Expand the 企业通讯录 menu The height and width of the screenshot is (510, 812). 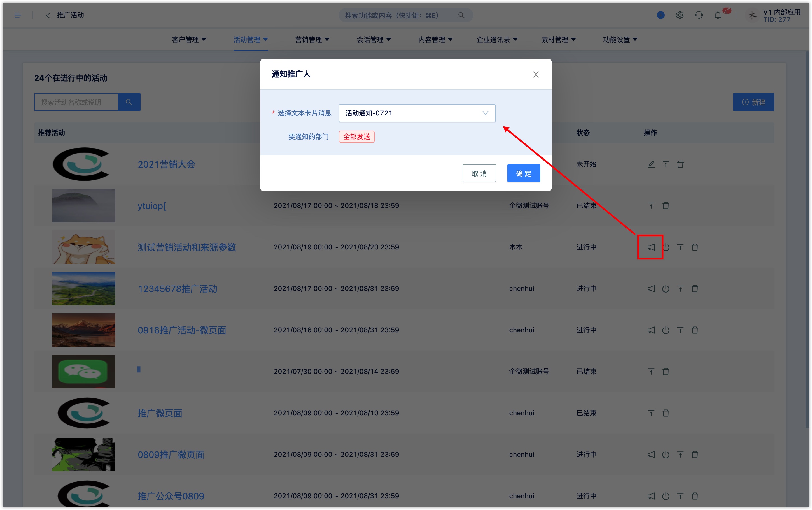coord(497,40)
